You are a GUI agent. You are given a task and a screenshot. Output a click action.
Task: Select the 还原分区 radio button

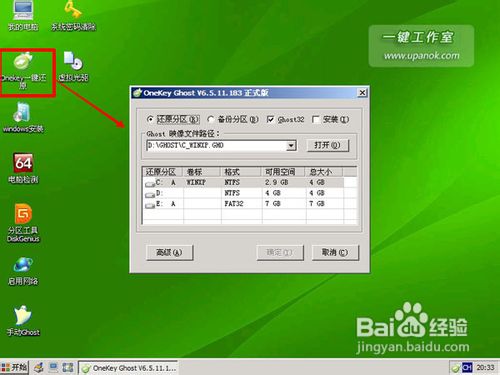tap(150, 119)
